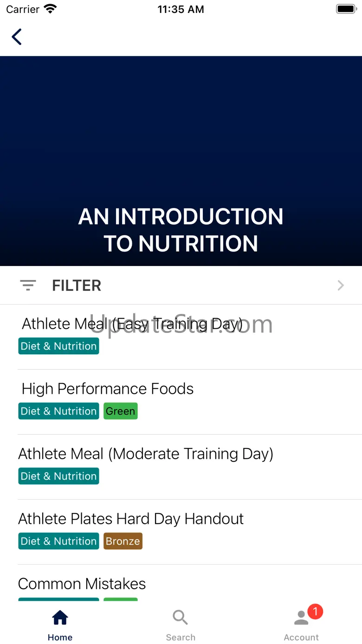Open the FILTER options row
362x644 pixels.
coord(181,286)
